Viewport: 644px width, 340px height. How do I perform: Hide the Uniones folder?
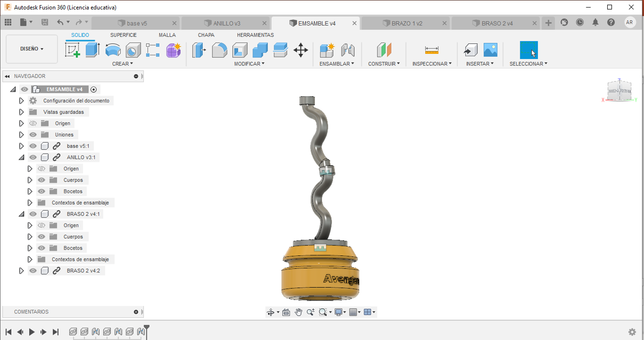[x=33, y=134]
